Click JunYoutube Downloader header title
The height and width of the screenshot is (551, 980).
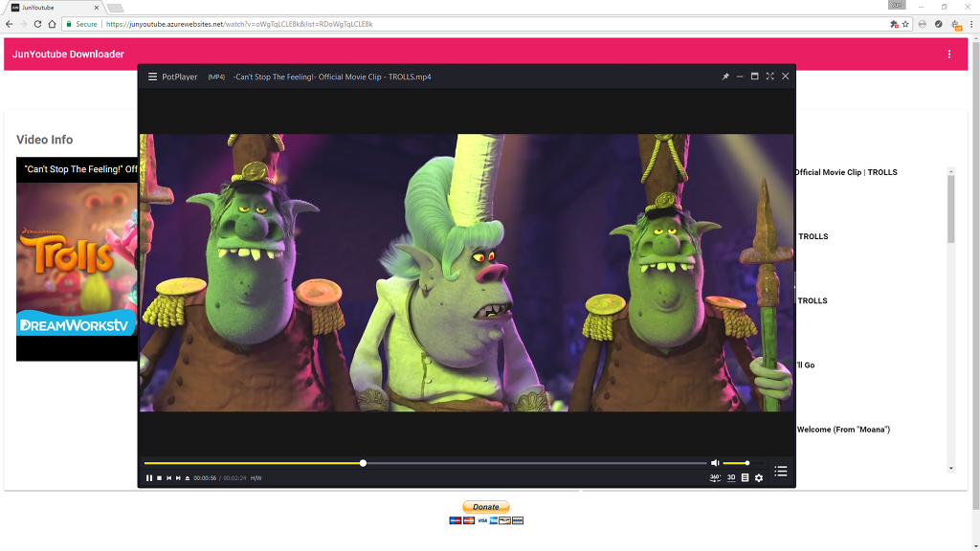tap(68, 55)
